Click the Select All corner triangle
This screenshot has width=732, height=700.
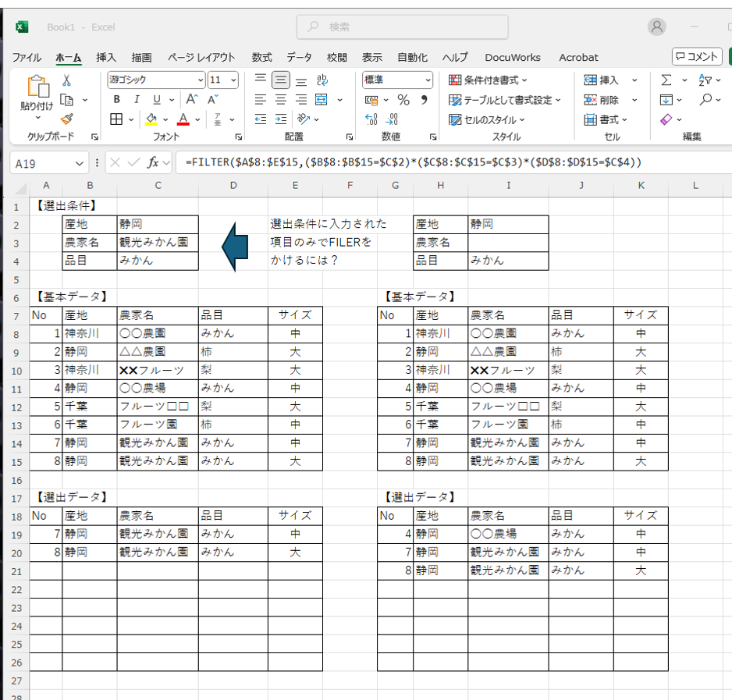pos(20,188)
